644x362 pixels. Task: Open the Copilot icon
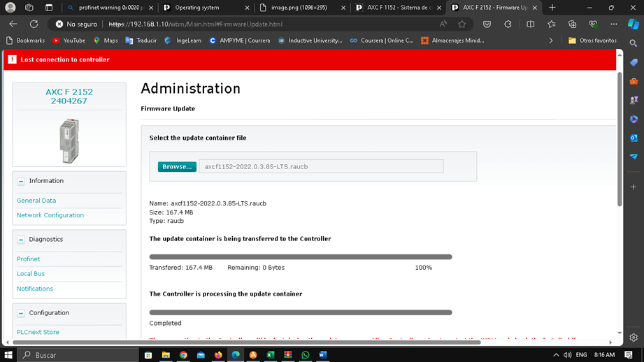pos(634,24)
